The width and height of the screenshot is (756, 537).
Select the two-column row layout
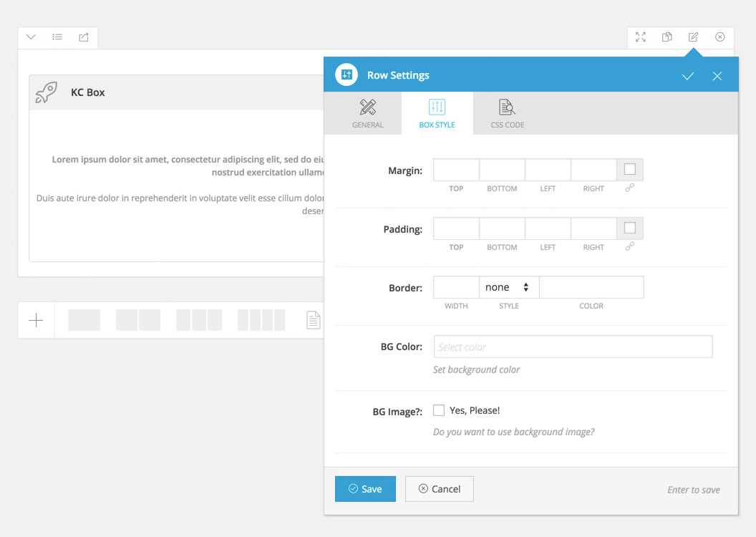(x=138, y=320)
